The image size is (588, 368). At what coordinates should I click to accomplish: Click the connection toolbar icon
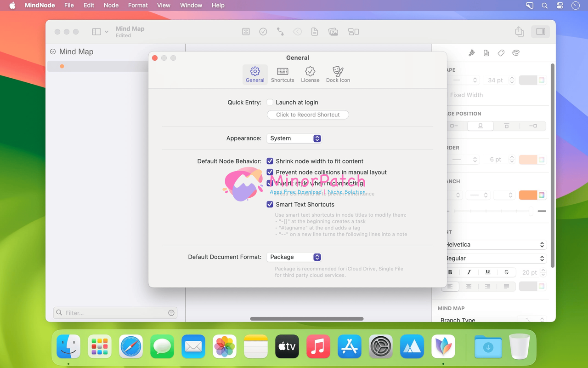tap(280, 32)
